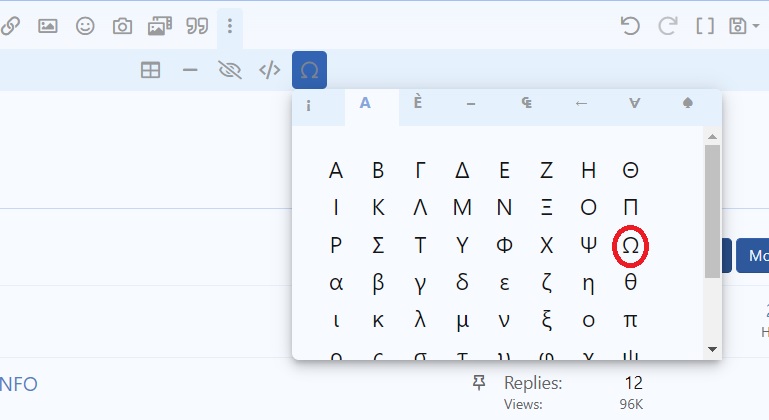Open the gallery embed icon
Image resolution: width=769 pixels, height=420 pixels.
160,27
